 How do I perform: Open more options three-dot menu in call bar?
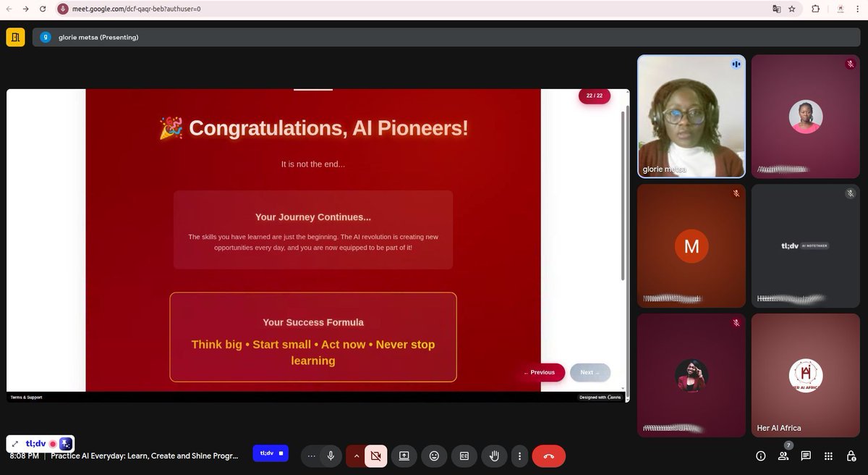point(519,456)
